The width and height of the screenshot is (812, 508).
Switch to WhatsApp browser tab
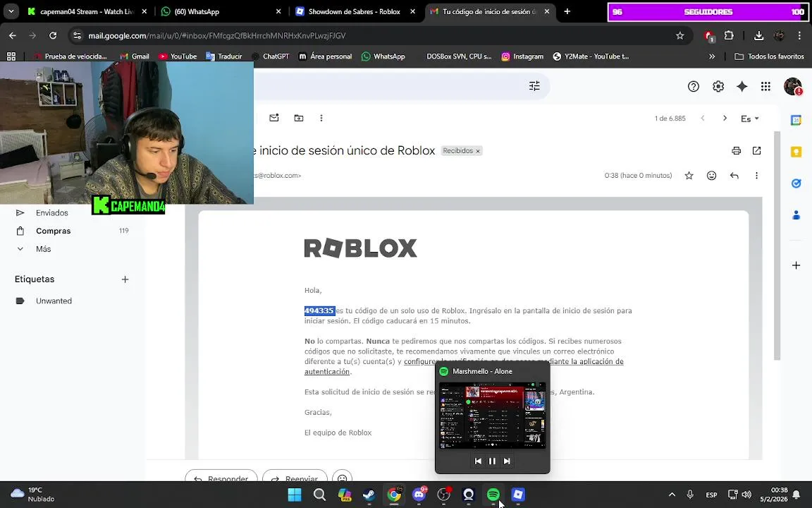pyautogui.click(x=221, y=11)
